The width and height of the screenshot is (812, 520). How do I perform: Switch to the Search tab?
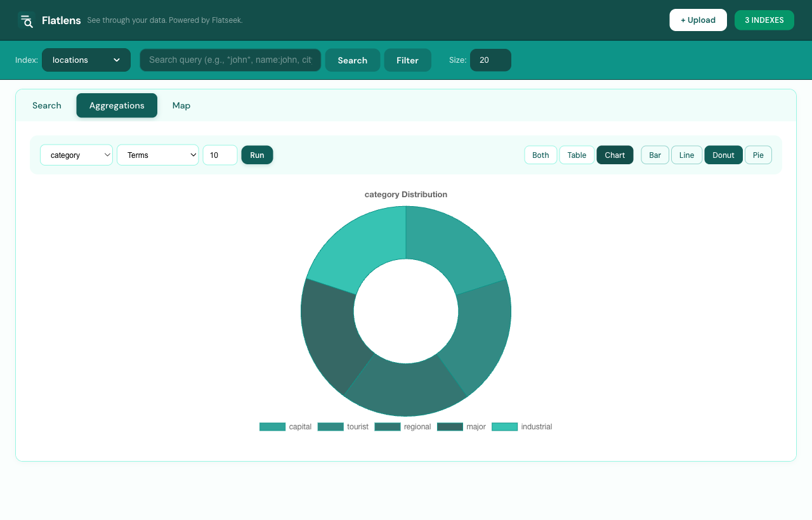pyautogui.click(x=46, y=105)
